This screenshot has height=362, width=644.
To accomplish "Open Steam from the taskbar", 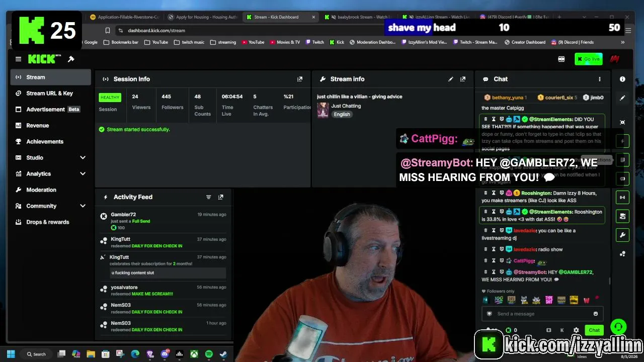I will (223, 354).
